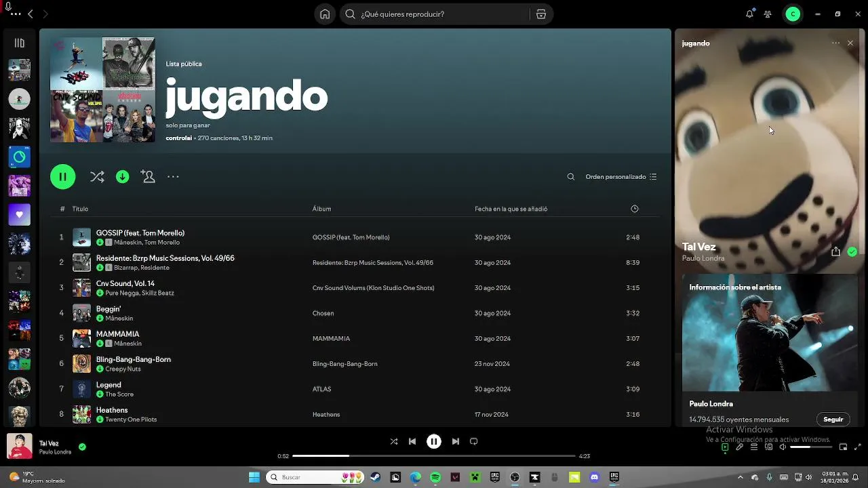Open the Chosen album link
The height and width of the screenshot is (488, 868).
(x=323, y=313)
